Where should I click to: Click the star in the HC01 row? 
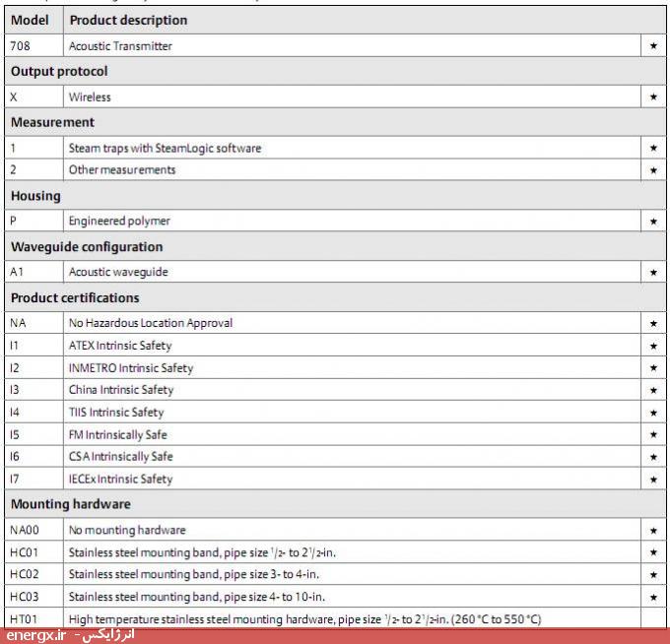click(653, 552)
